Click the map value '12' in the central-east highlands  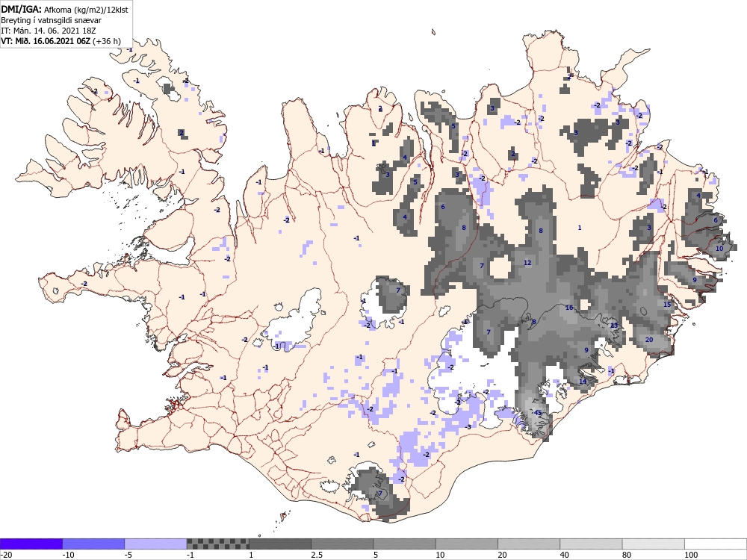click(x=527, y=263)
